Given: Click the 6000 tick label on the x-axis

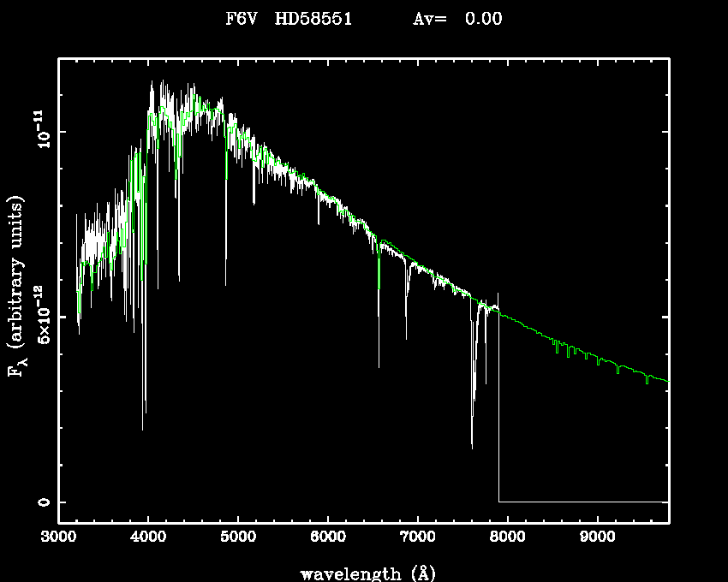Looking at the screenshot, I should (328, 537).
